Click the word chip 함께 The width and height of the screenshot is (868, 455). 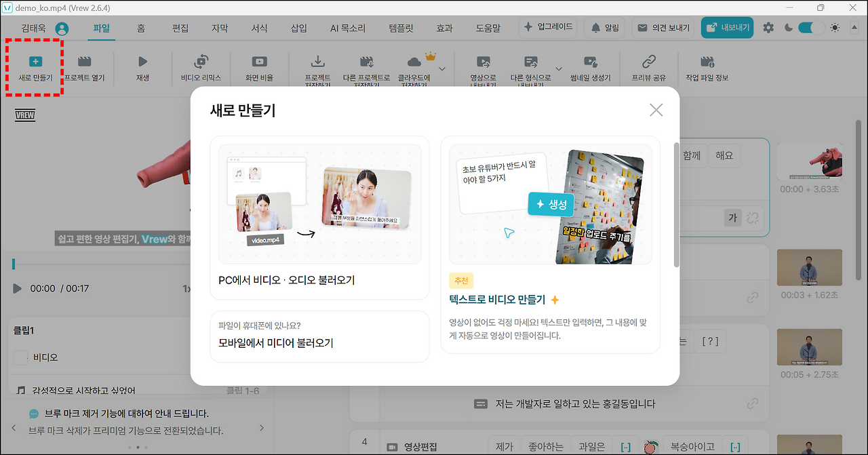coord(691,155)
